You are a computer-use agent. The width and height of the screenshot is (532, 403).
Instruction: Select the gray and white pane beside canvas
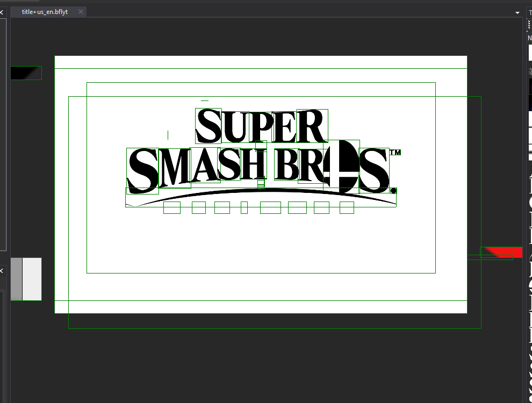point(26,279)
